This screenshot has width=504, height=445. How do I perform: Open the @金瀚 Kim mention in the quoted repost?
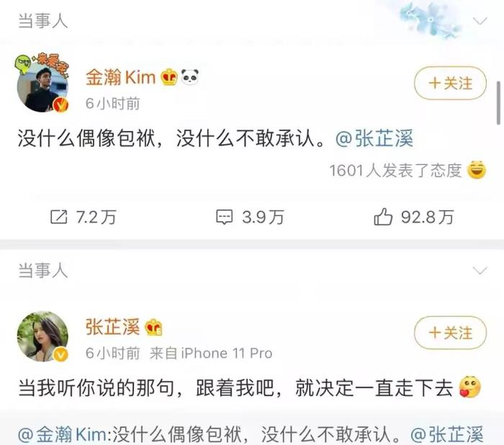[62, 435]
